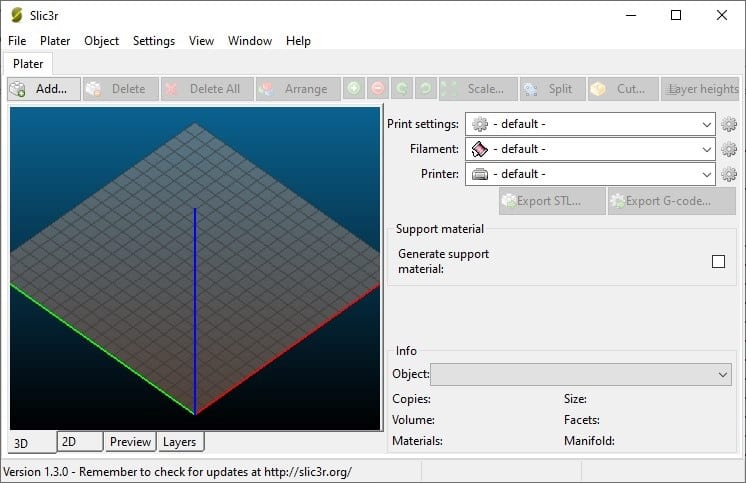Select the Plater tab
The height and width of the screenshot is (483, 746).
(x=28, y=64)
